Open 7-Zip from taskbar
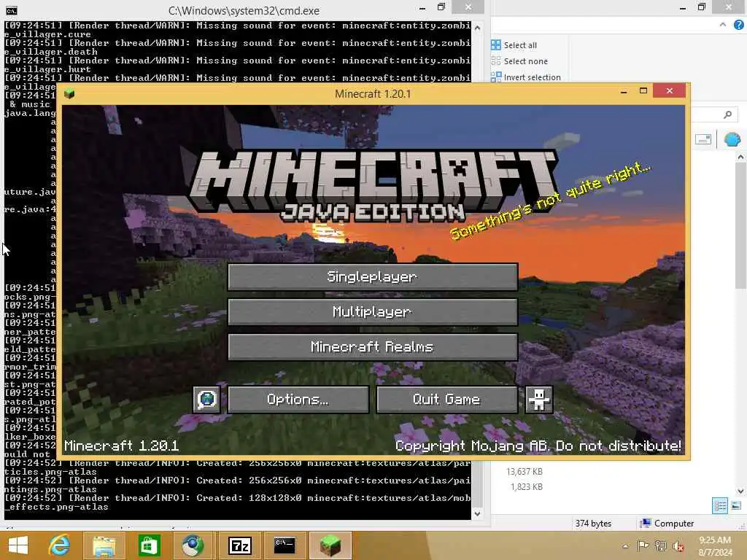The image size is (747, 560). point(240,545)
